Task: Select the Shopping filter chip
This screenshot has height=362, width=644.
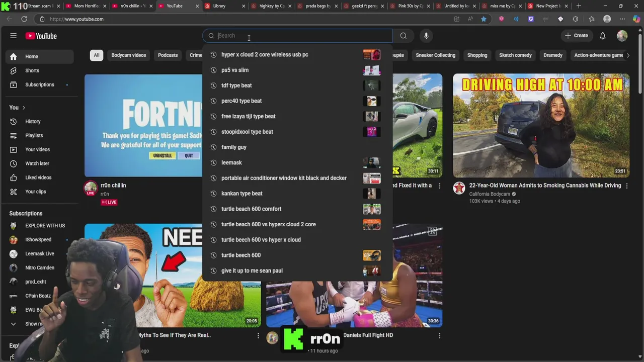Action: 477,55
